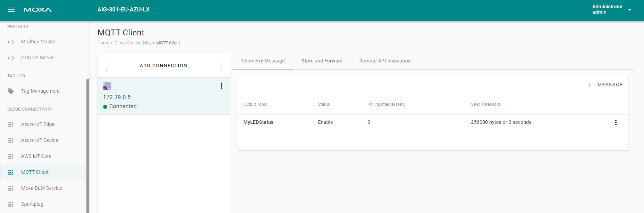The height and width of the screenshot is (213, 644).
Task: Click the Moxa DLM Service grid icon
Action: click(x=11, y=188)
